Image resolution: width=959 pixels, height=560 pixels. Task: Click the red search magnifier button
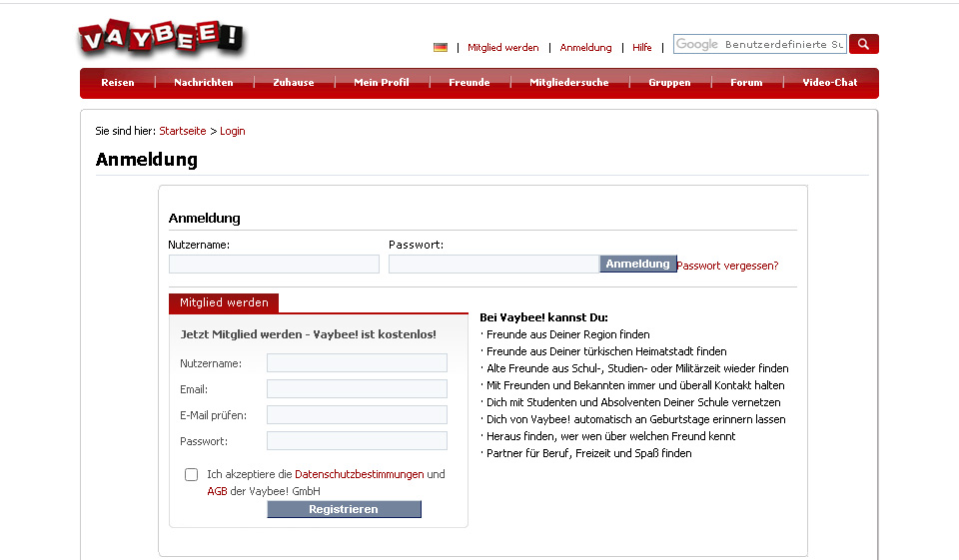tap(863, 44)
